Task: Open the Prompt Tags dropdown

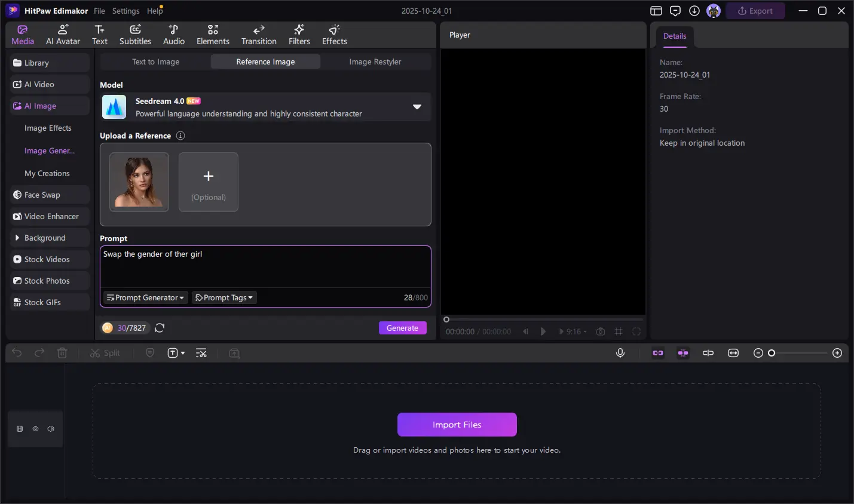Action: [x=224, y=297]
